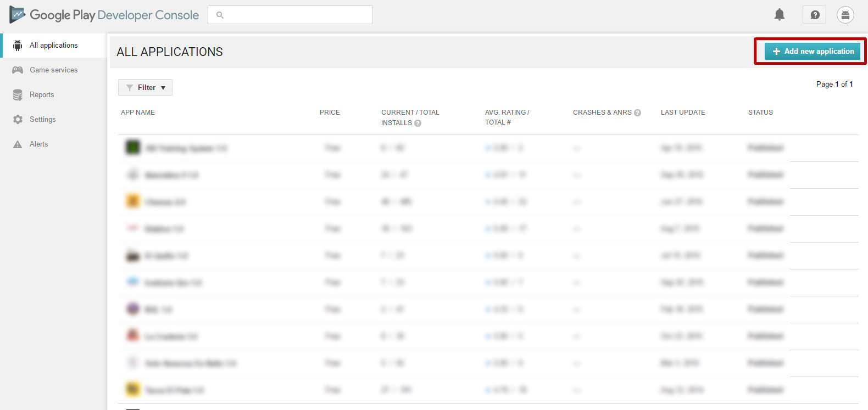Click the Google Play Developer Console logo

[18, 15]
